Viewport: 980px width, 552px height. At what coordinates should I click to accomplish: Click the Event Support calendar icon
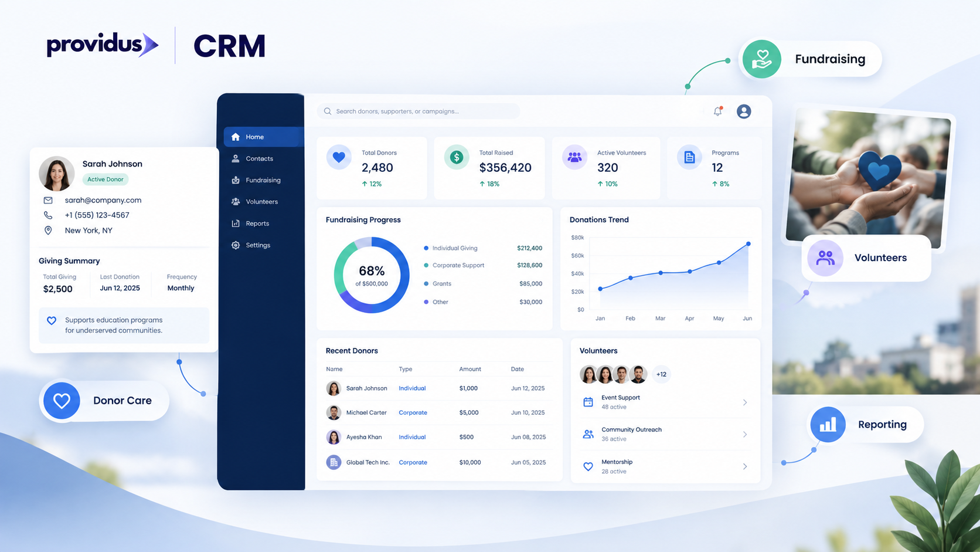pyautogui.click(x=588, y=402)
